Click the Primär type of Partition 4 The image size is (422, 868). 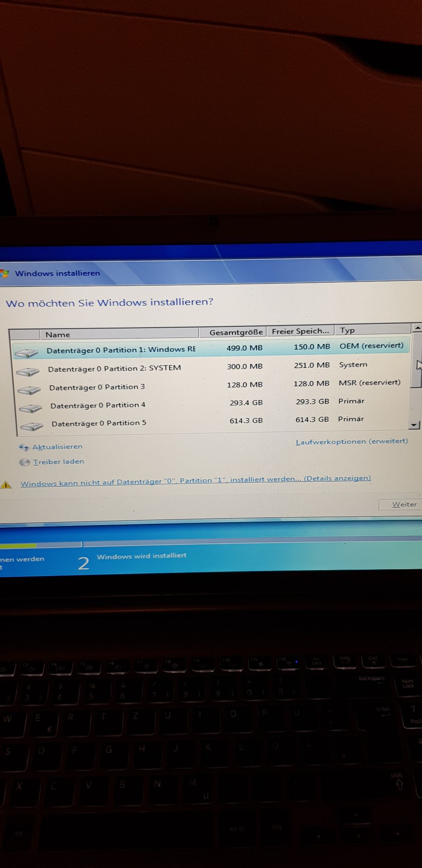[351, 401]
